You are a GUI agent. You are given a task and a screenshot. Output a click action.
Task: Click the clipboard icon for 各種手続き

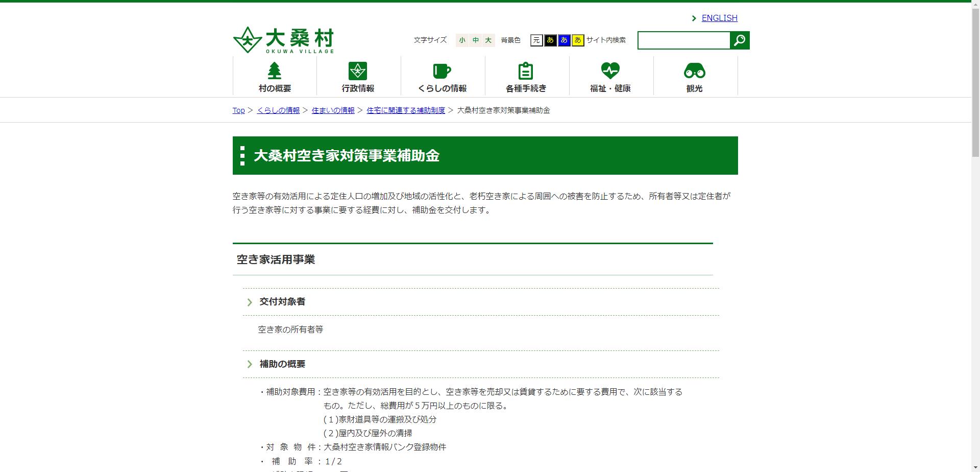526,70
